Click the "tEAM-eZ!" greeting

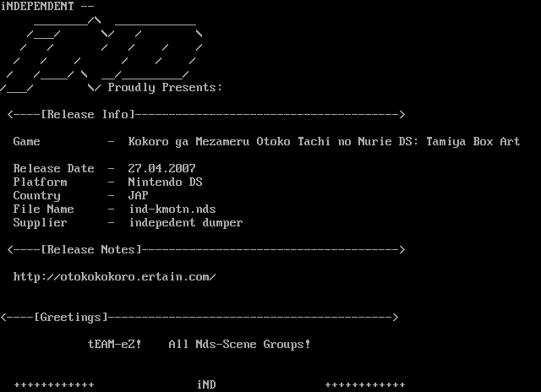pyautogui.click(x=115, y=344)
